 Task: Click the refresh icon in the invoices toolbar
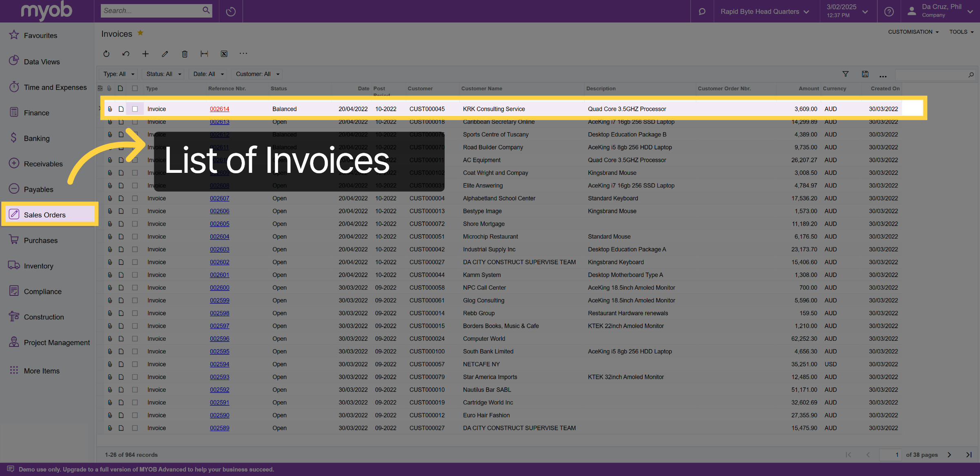click(x=106, y=54)
